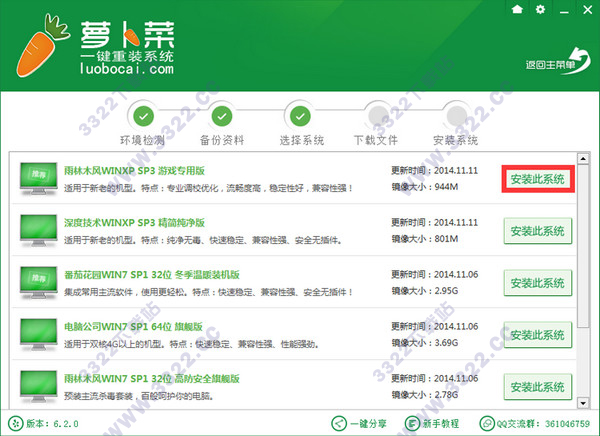
Task: Click title 电脑公司WIN7 SP1 64位 旗舰版
Action: pyautogui.click(x=133, y=327)
